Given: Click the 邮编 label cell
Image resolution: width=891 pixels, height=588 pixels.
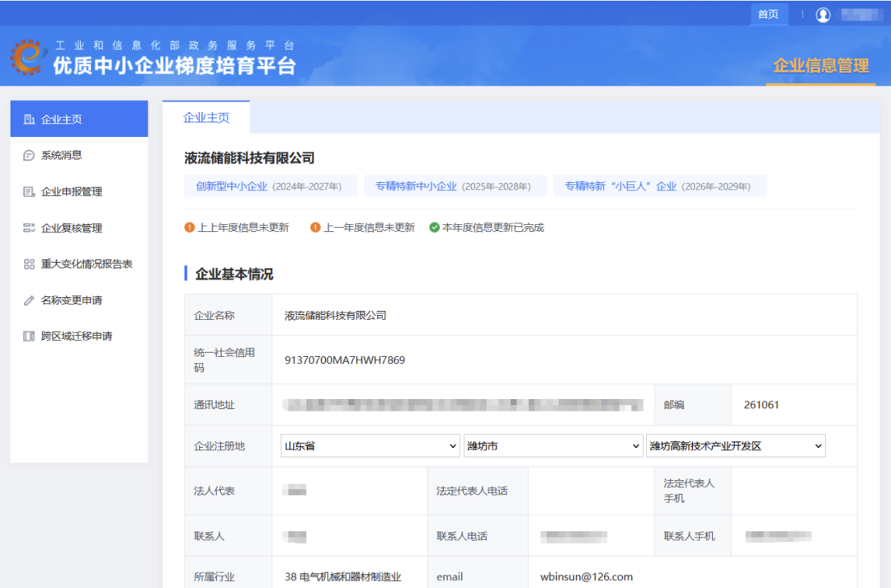Looking at the screenshot, I should coord(693,405).
